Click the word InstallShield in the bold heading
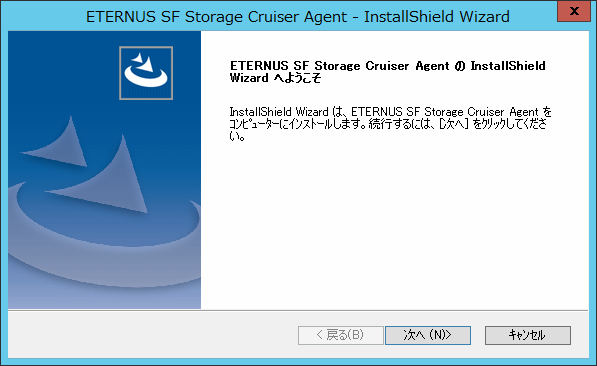This screenshot has width=597, height=366. [508, 66]
